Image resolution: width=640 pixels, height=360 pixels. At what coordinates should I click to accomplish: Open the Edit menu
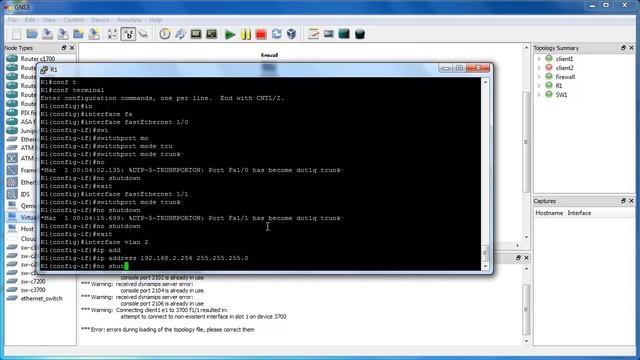click(x=30, y=20)
